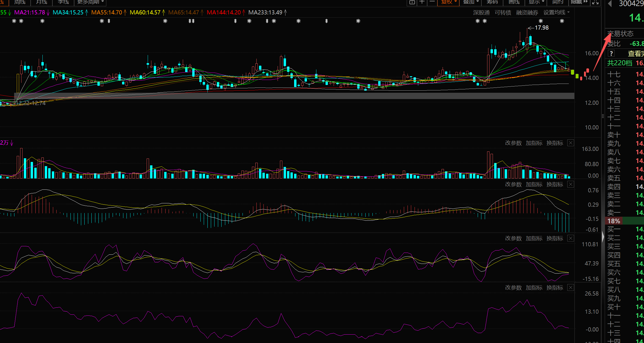Click the screenshot box icon in toolbar
This screenshot has height=343, width=644.
tap(412, 2)
